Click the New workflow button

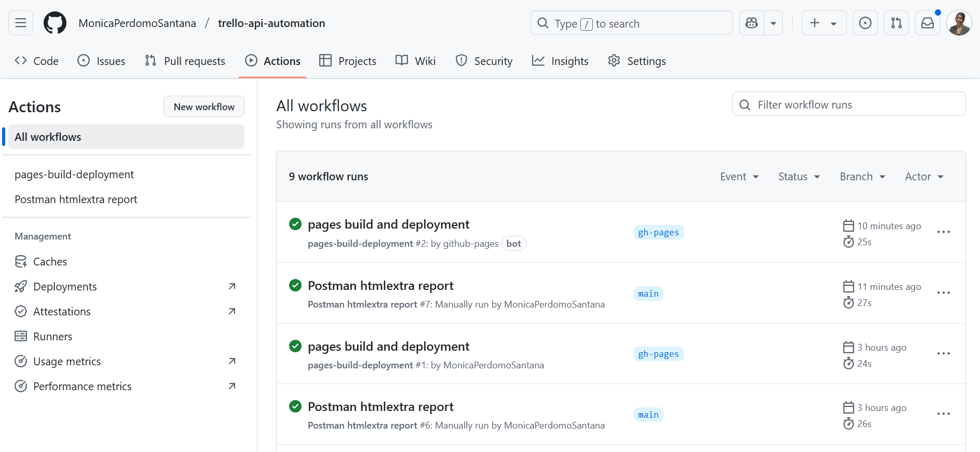[x=204, y=107]
